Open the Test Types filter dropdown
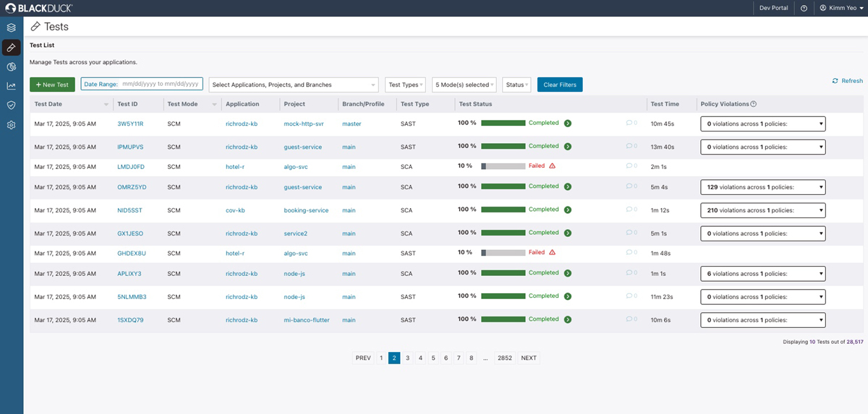This screenshot has width=868, height=414. tap(405, 85)
